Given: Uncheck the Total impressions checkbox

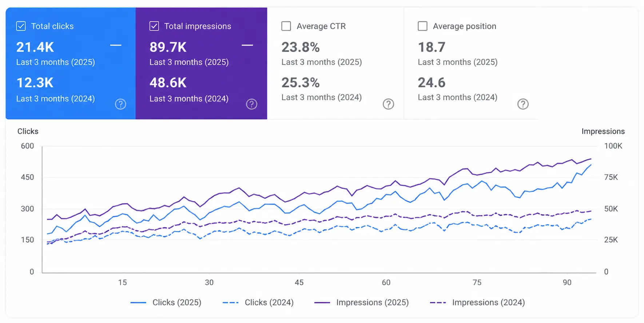Looking at the screenshot, I should [x=154, y=26].
